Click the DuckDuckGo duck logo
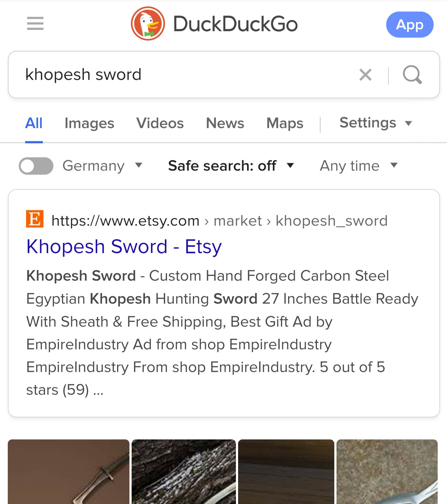The height and width of the screenshot is (504, 447). 148,24
